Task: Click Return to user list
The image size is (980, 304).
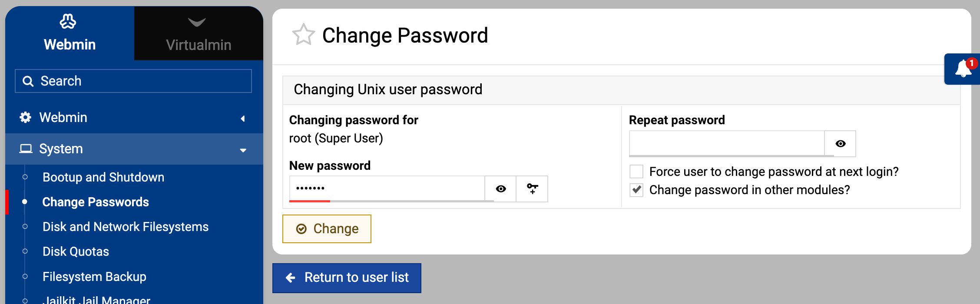Action: [347, 278]
